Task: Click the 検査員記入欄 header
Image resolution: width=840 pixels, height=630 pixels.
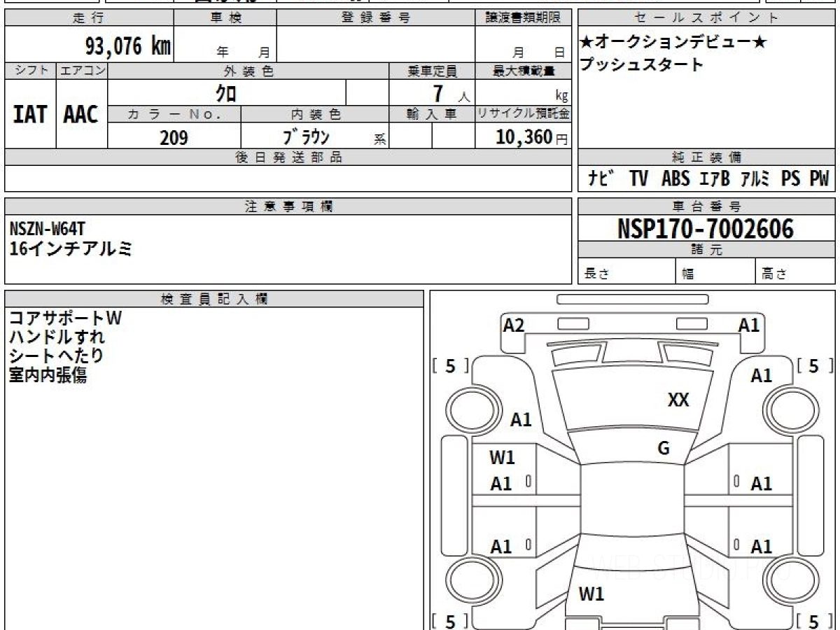Action: (214, 299)
